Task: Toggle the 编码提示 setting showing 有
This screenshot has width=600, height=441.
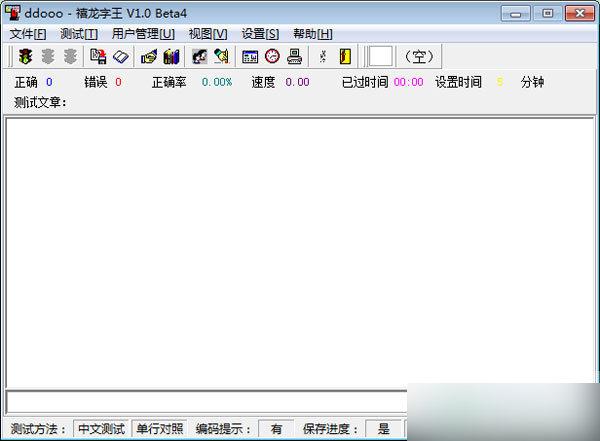Action: click(276, 429)
